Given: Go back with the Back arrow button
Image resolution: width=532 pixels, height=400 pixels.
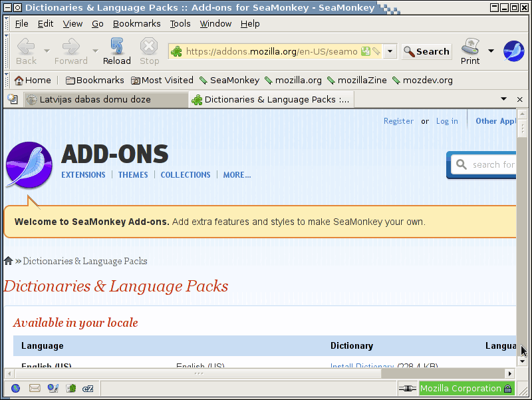Looking at the screenshot, I should click(26, 51).
